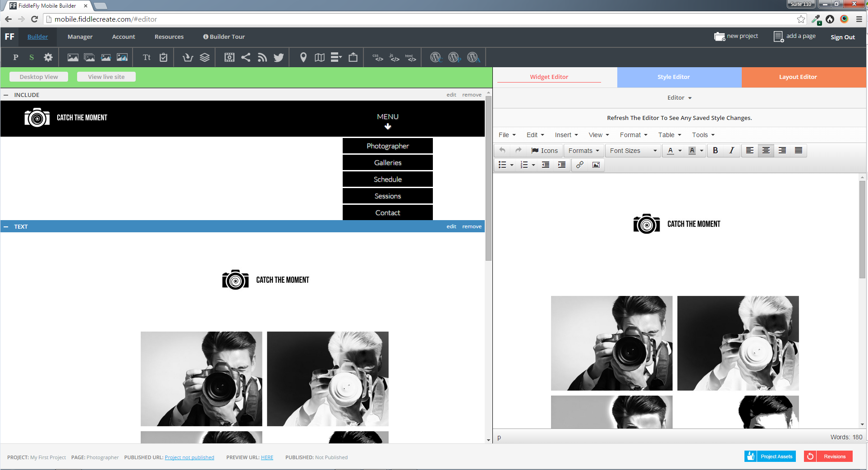Select the map widget icon
This screenshot has width=868, height=470.
[x=320, y=57]
